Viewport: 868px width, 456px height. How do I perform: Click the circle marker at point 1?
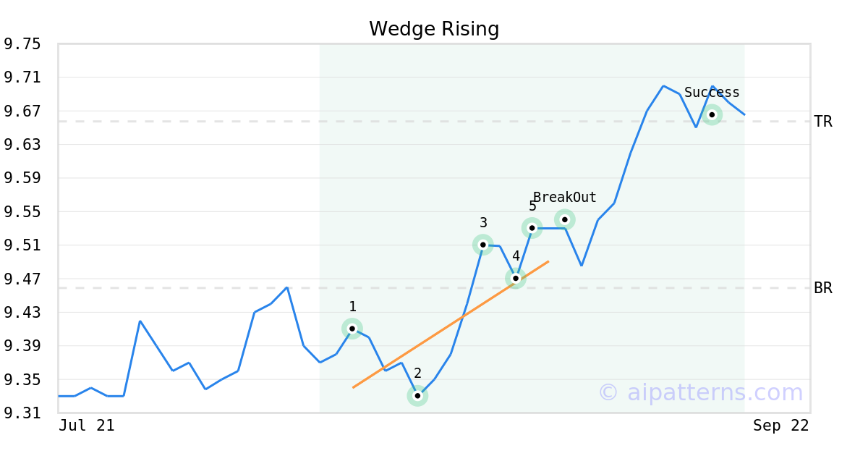pos(352,329)
